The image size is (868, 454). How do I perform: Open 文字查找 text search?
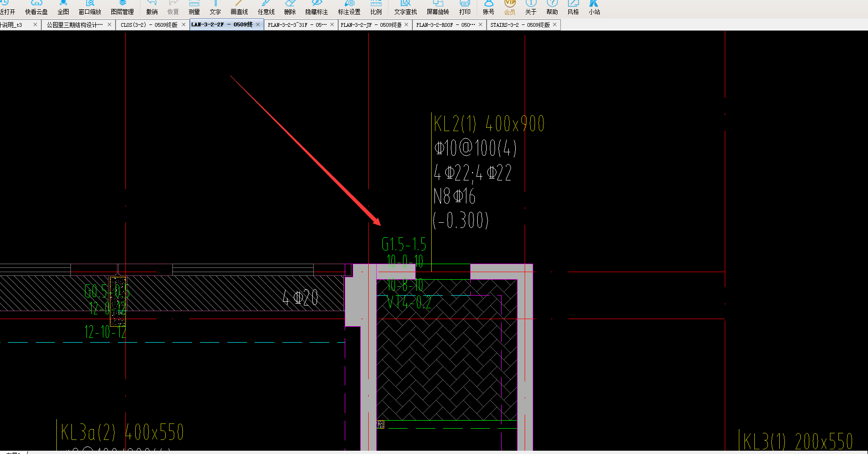405,8
